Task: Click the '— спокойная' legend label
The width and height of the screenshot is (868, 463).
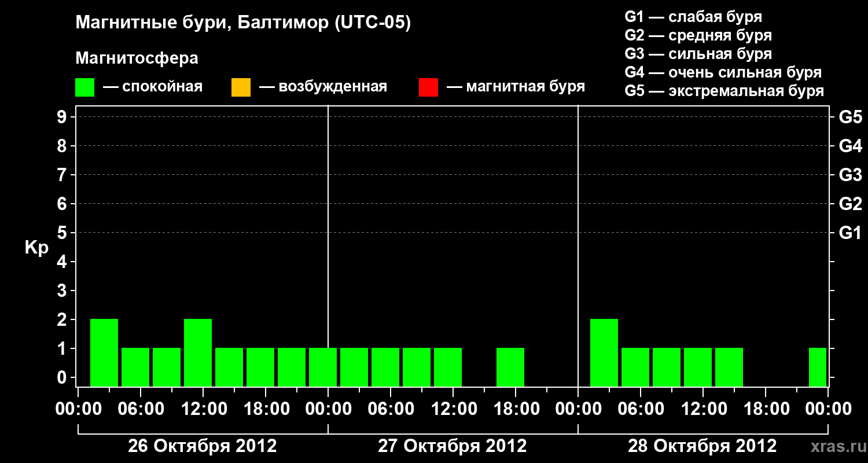Action: point(153,87)
